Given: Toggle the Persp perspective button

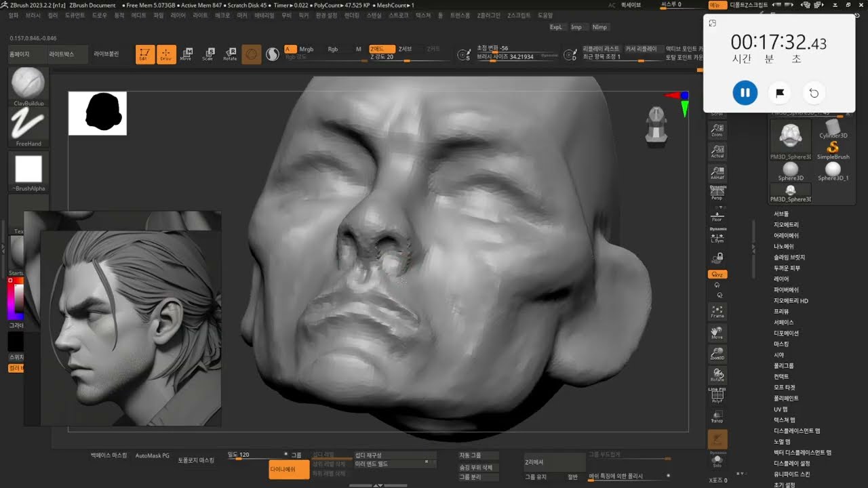Looking at the screenshot, I should pyautogui.click(x=717, y=194).
